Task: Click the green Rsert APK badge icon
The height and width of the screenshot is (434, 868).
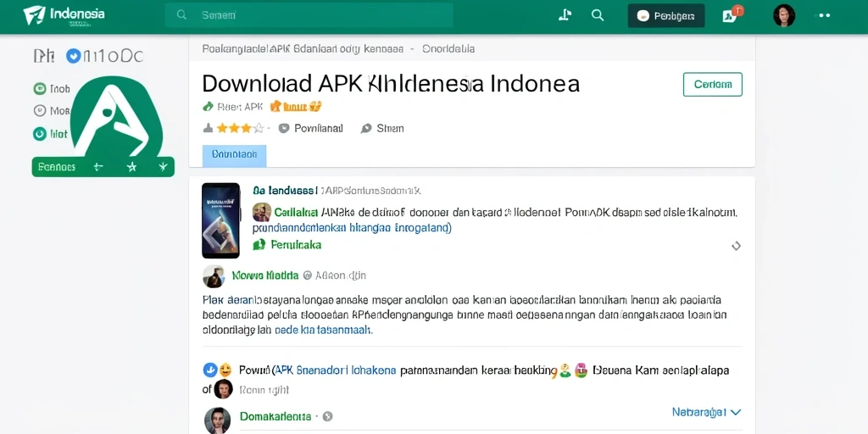Action: 209,106
